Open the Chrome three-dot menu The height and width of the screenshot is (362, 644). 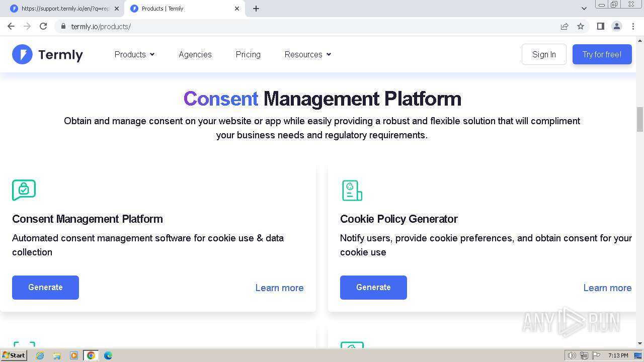click(x=633, y=26)
